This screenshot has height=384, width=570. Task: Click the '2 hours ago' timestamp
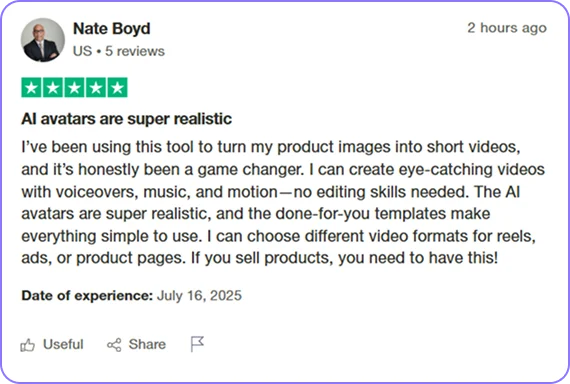[x=507, y=28]
